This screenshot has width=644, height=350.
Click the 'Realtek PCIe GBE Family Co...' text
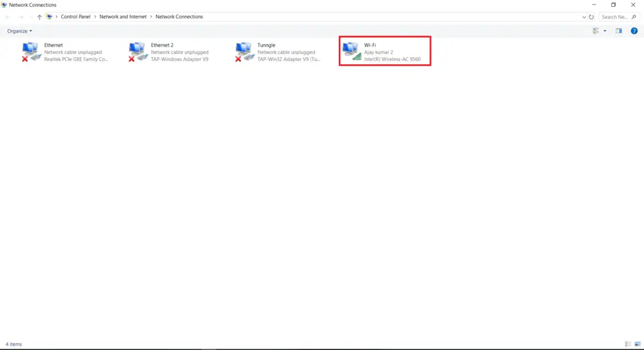click(76, 59)
